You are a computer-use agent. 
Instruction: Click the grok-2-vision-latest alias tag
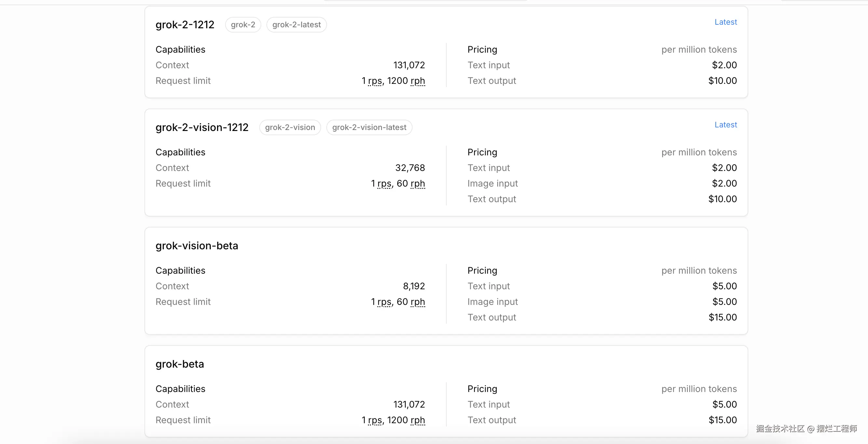click(x=369, y=128)
